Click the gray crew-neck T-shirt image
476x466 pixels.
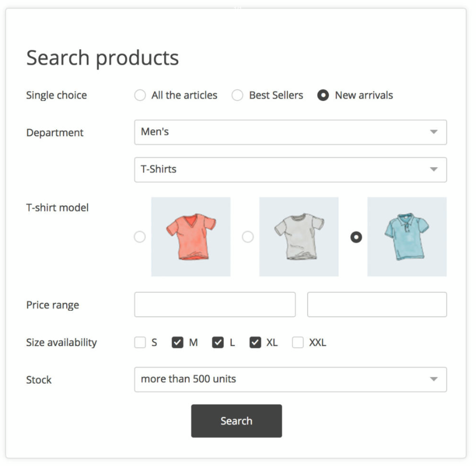pos(299,236)
